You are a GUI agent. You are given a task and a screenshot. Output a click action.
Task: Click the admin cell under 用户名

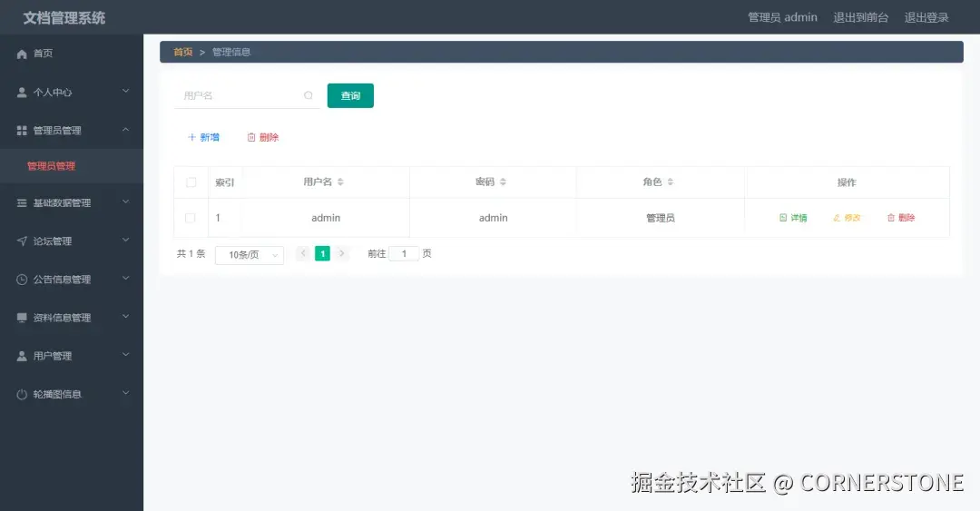pyautogui.click(x=326, y=218)
